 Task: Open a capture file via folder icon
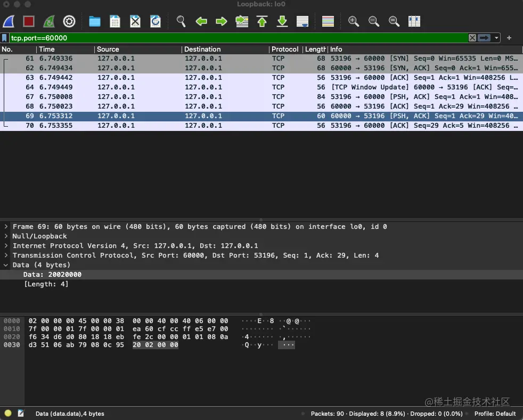pyautogui.click(x=95, y=21)
